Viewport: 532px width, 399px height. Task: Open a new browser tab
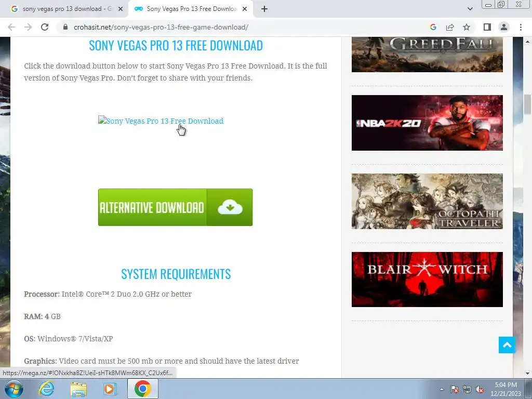click(x=264, y=9)
